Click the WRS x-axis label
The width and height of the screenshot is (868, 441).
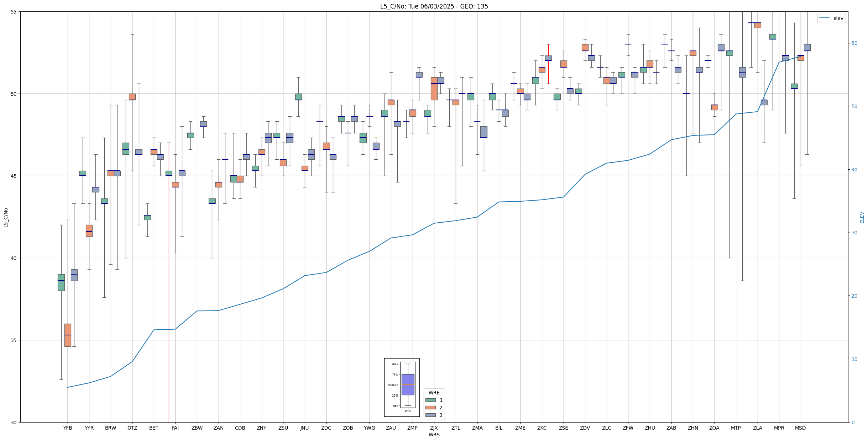click(x=434, y=435)
